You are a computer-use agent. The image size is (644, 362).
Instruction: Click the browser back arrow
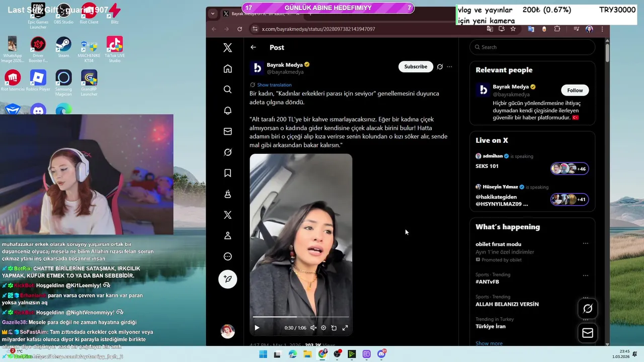(214, 29)
